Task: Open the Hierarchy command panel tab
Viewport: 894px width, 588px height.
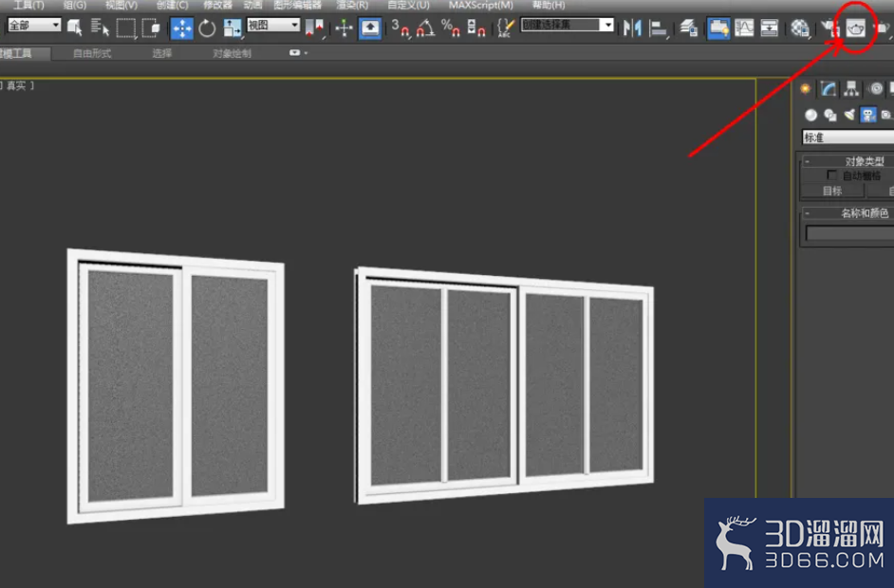Action: click(851, 88)
